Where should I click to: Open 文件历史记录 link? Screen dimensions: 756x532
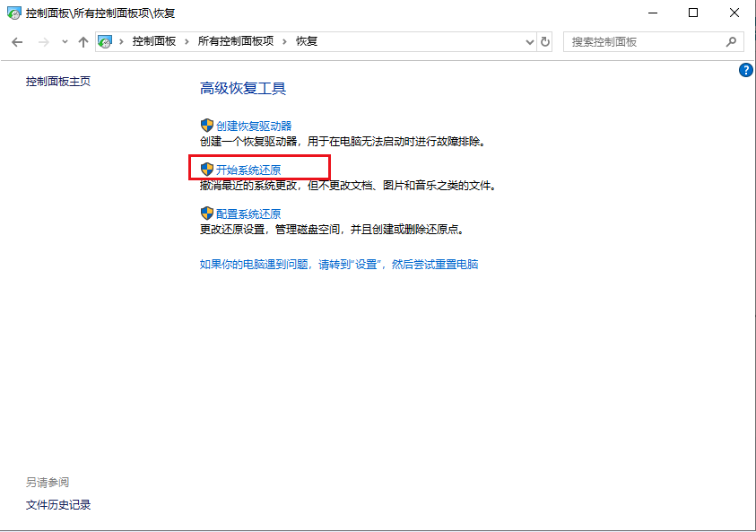pos(58,504)
